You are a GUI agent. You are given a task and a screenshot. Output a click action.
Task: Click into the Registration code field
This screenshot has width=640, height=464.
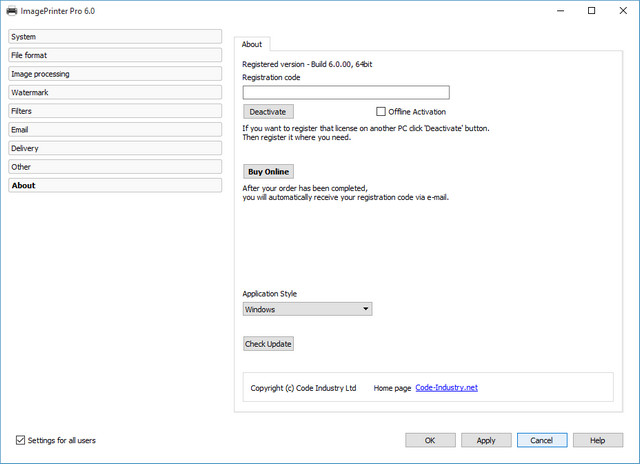coord(345,92)
